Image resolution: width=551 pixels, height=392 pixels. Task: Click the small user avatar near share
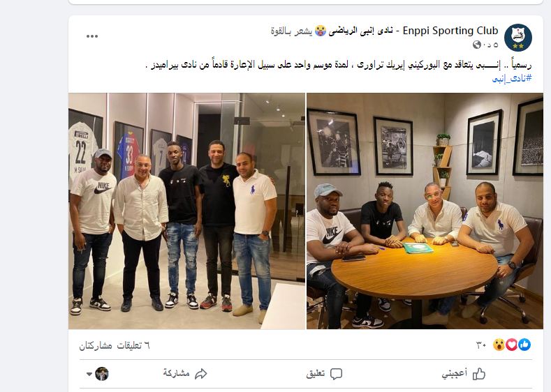click(x=102, y=374)
